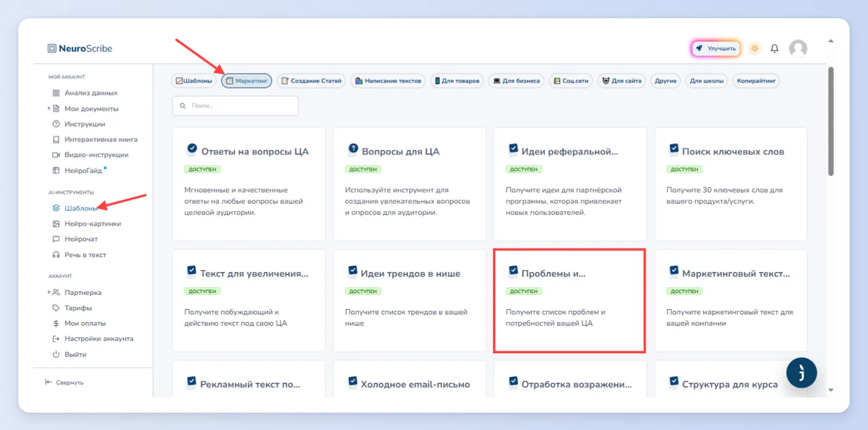The height and width of the screenshot is (430, 868).
Task: Expand the Мои документы tree arrow
Action: click(49, 108)
